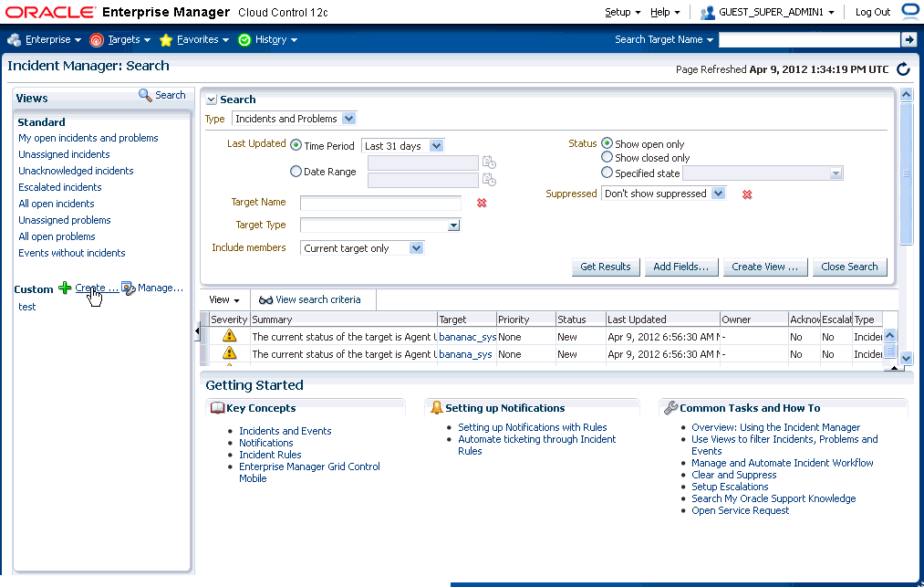Click the Key Concepts book icon

[x=217, y=408]
